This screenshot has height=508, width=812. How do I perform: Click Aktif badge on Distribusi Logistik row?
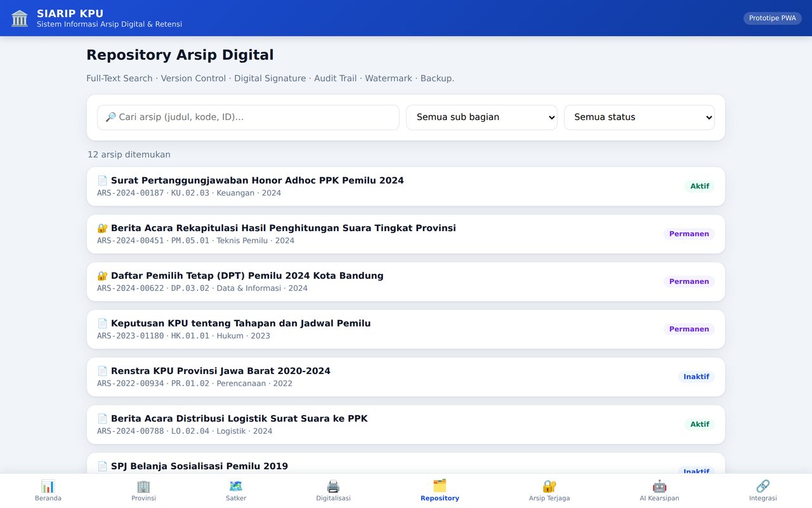point(700,424)
